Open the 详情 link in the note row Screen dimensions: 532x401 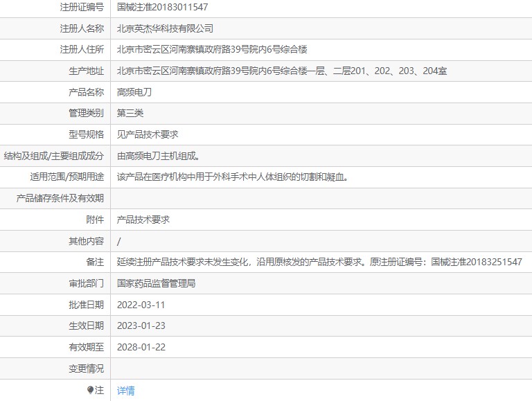point(125,391)
